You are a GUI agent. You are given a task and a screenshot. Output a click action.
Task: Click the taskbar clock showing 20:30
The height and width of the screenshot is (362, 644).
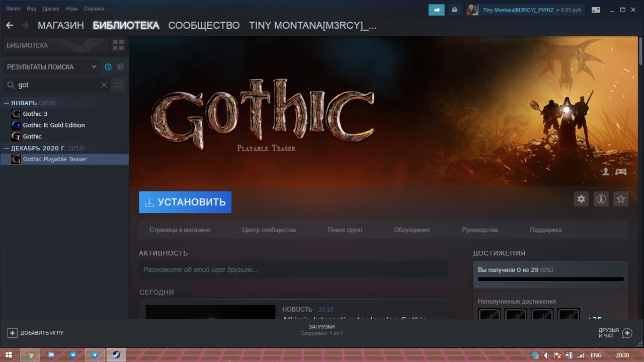622,355
